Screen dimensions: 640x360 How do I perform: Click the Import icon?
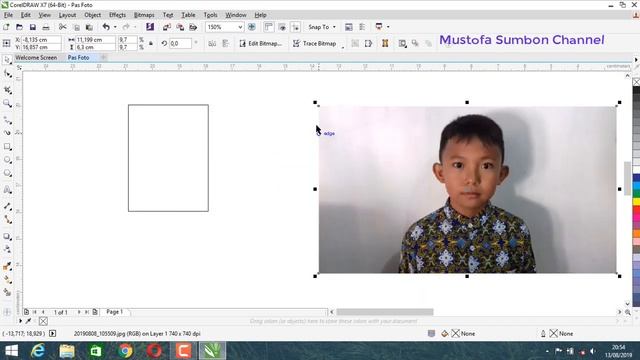(167, 27)
